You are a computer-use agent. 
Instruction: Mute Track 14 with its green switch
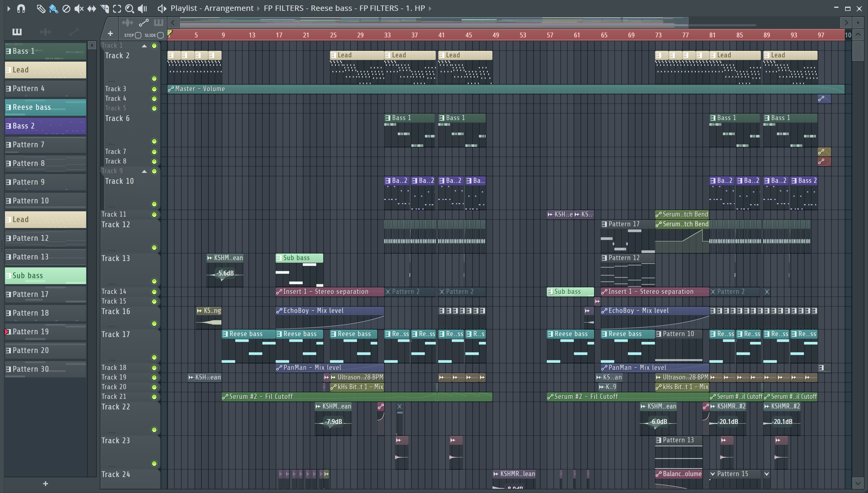click(x=154, y=292)
